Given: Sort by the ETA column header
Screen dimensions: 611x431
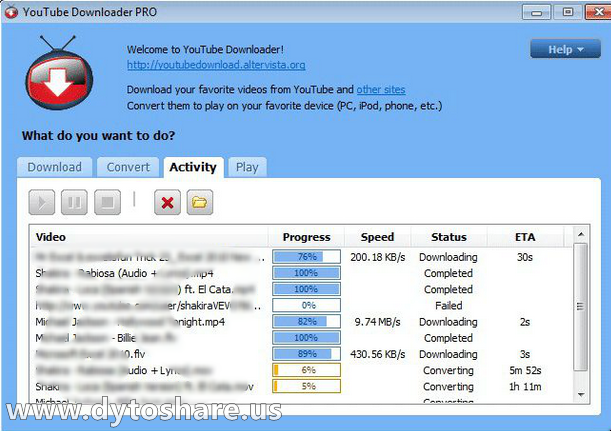Looking at the screenshot, I should click(x=525, y=237).
